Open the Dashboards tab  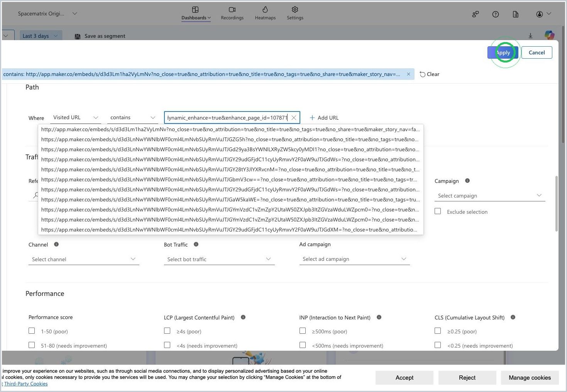click(196, 14)
